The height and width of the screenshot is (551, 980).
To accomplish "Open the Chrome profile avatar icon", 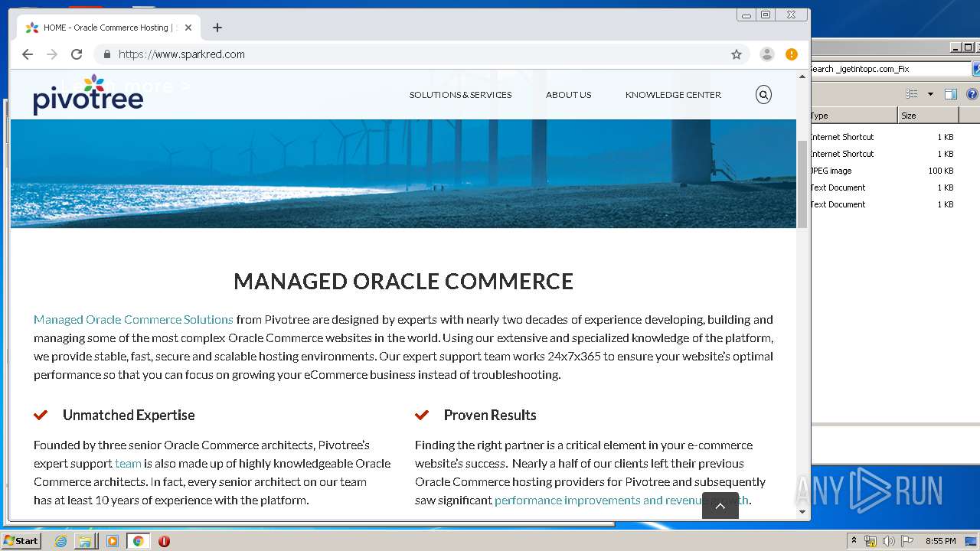I will pyautogui.click(x=766, y=54).
